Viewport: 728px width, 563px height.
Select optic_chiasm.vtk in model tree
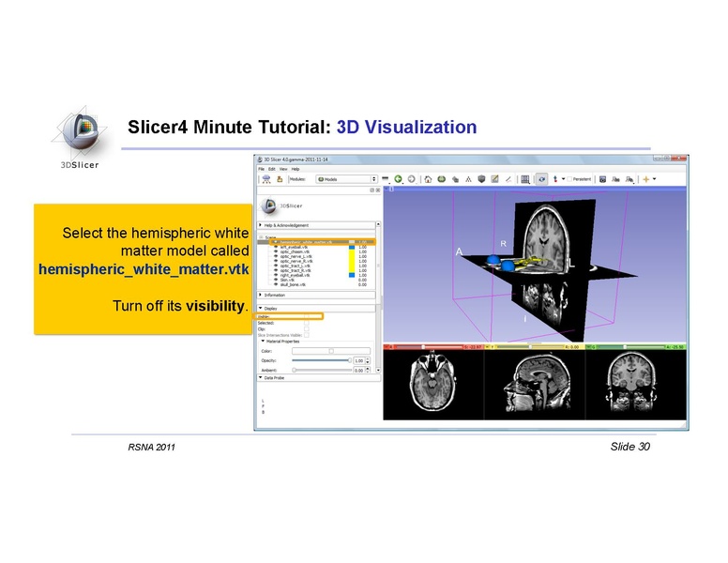295,251
